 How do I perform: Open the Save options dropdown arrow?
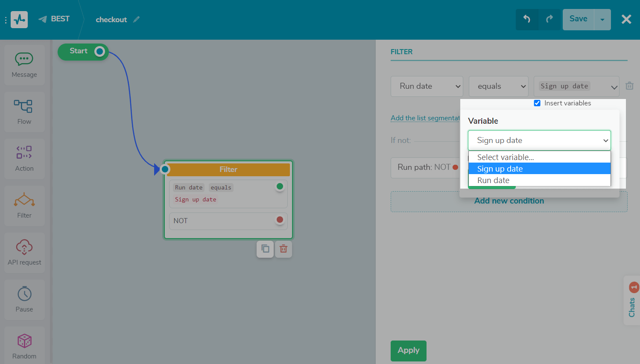click(x=602, y=20)
